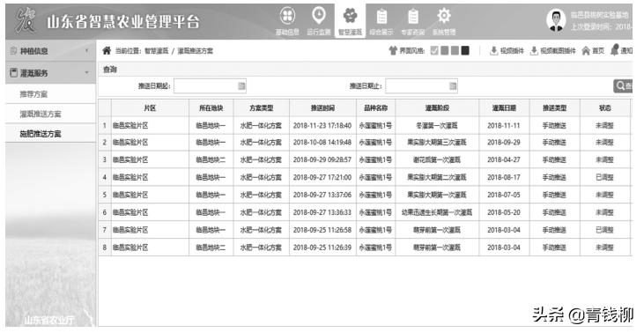
Task: Collapse the 灌溉服务 sidebar section
Action: point(50,73)
